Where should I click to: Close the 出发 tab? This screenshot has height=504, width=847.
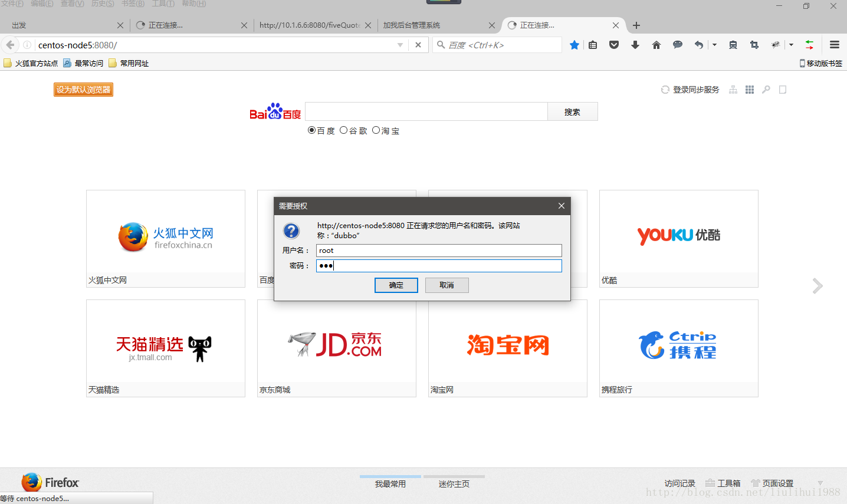(x=120, y=25)
